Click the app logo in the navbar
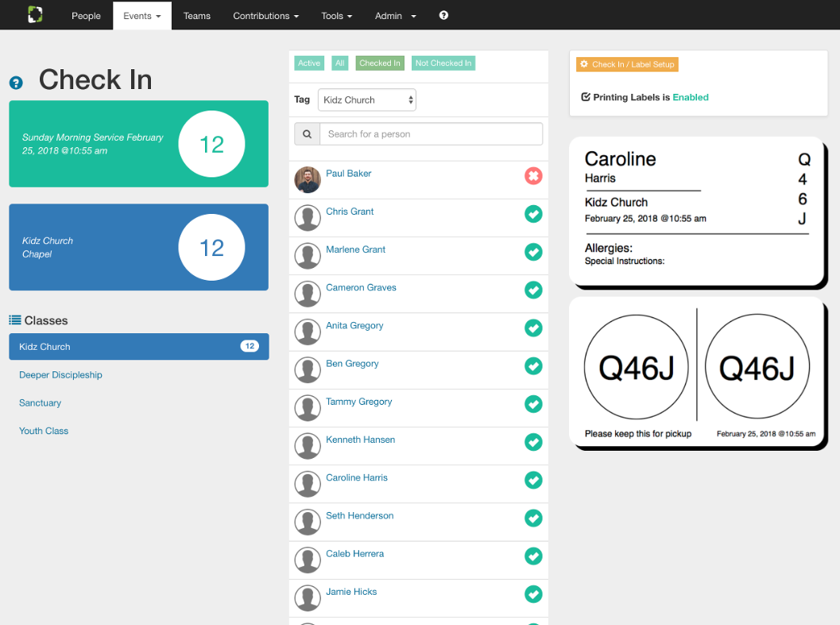This screenshot has width=840, height=625. pos(35,14)
